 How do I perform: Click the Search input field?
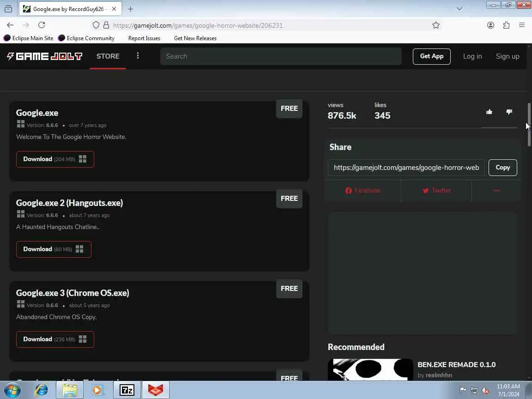tap(281, 56)
